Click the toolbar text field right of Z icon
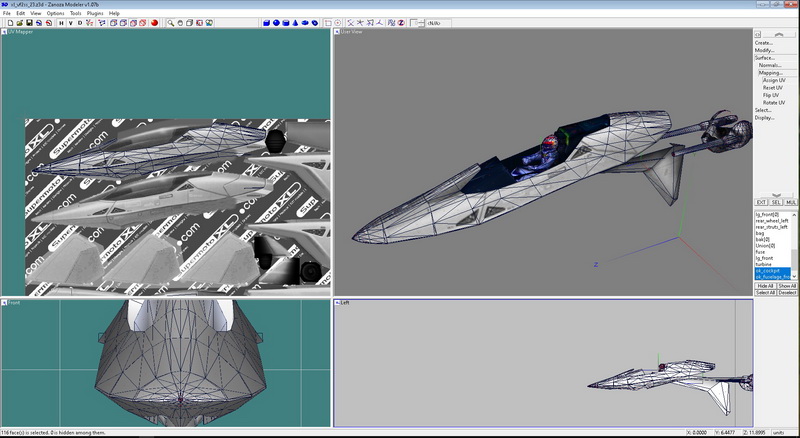This screenshot has height=438, width=800. click(x=439, y=23)
